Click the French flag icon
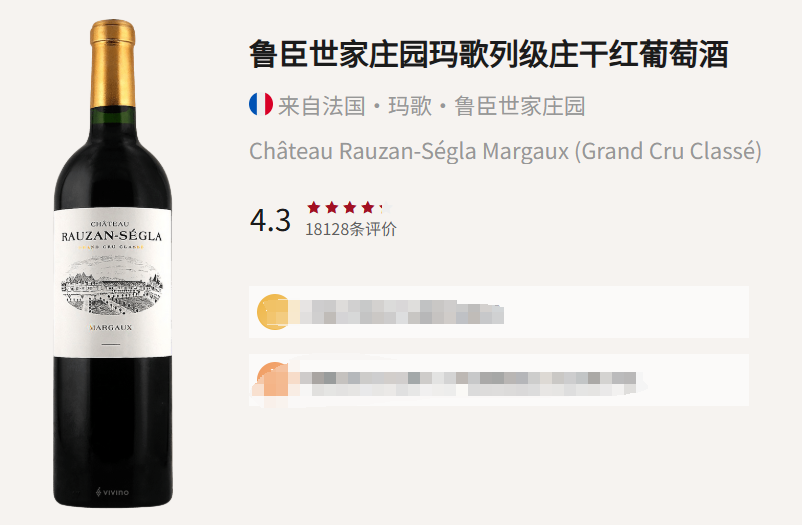The image size is (802, 525). tap(261, 104)
